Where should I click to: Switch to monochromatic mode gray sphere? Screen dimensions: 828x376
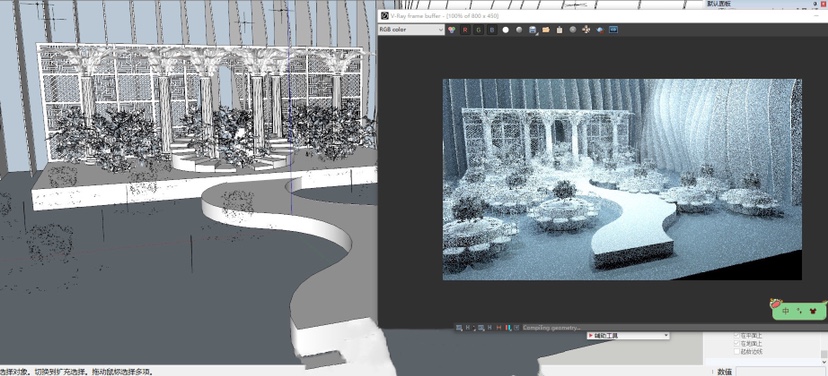pyautogui.click(x=519, y=30)
